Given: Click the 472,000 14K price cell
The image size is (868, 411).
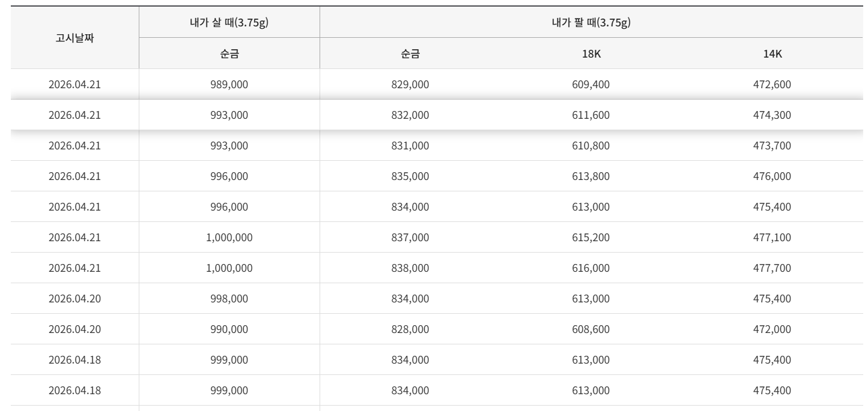Looking at the screenshot, I should tap(772, 329).
